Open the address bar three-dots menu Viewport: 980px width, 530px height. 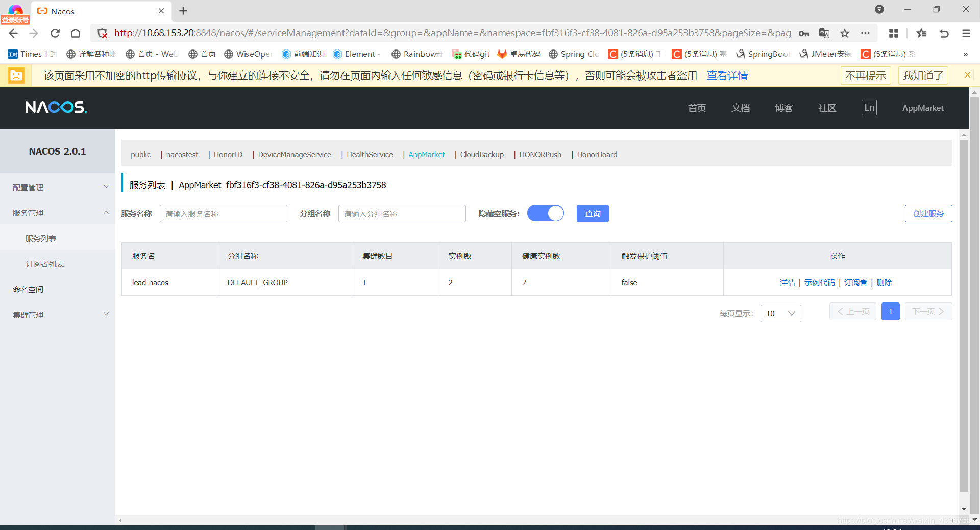[x=865, y=33]
